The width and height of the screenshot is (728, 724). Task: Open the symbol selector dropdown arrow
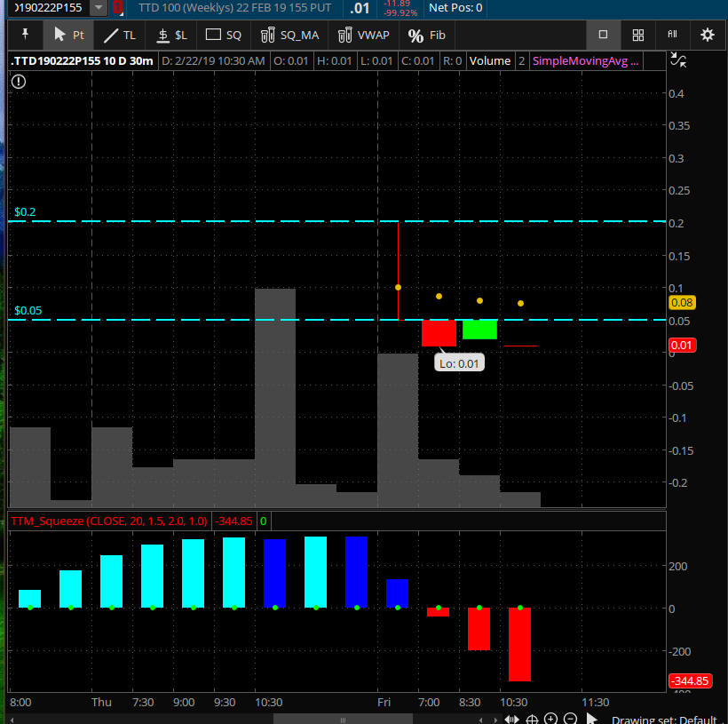[x=99, y=8]
